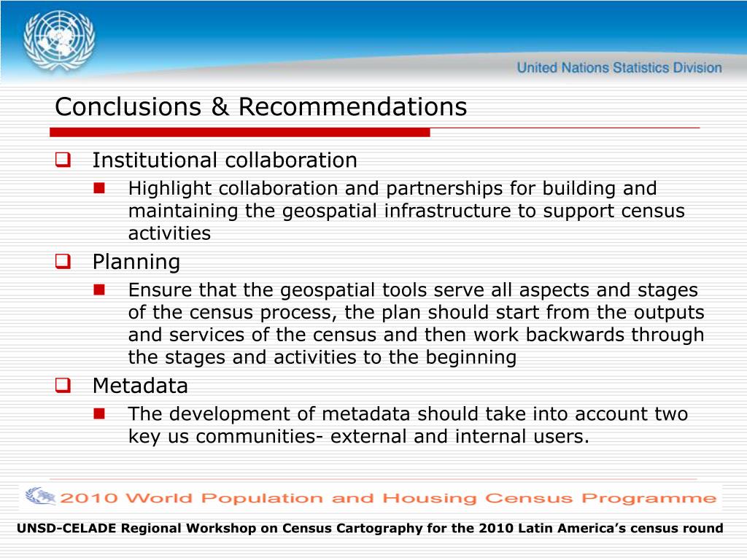The height and width of the screenshot is (560, 747).
Task: Click the 'Planning' heading
Action: pyautogui.click(x=136, y=262)
